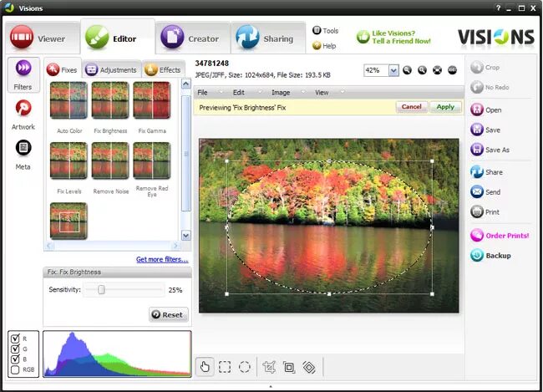
Task: Select the rotate diamond tool icon
Action: coord(309,367)
